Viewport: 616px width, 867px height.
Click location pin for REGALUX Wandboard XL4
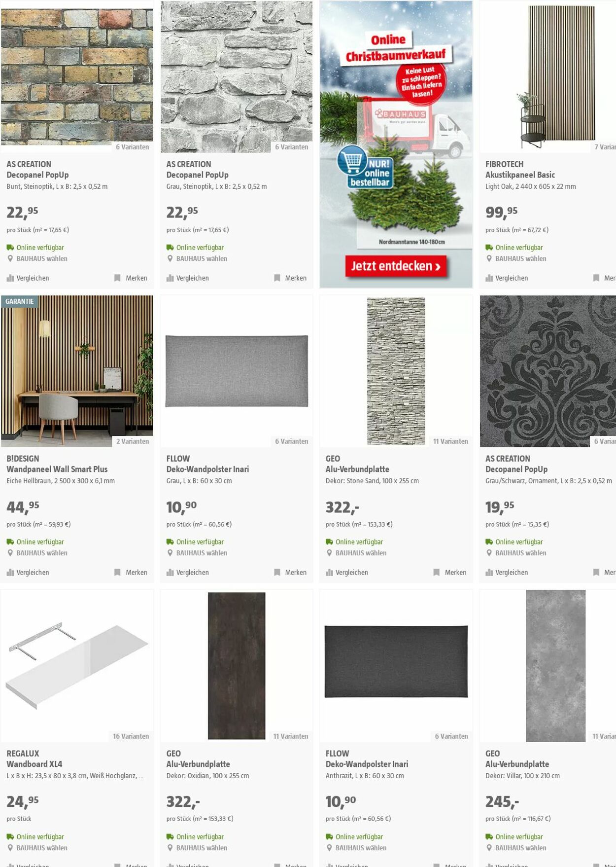coord(10,848)
